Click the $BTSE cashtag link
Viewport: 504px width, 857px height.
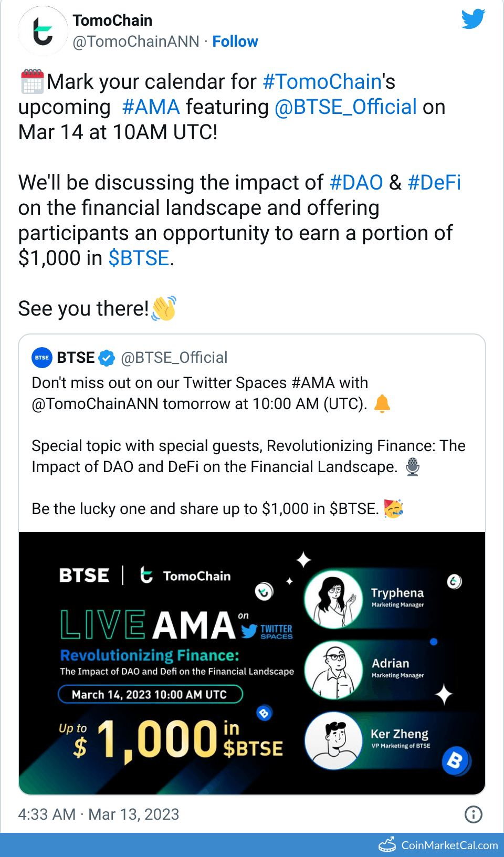[139, 258]
